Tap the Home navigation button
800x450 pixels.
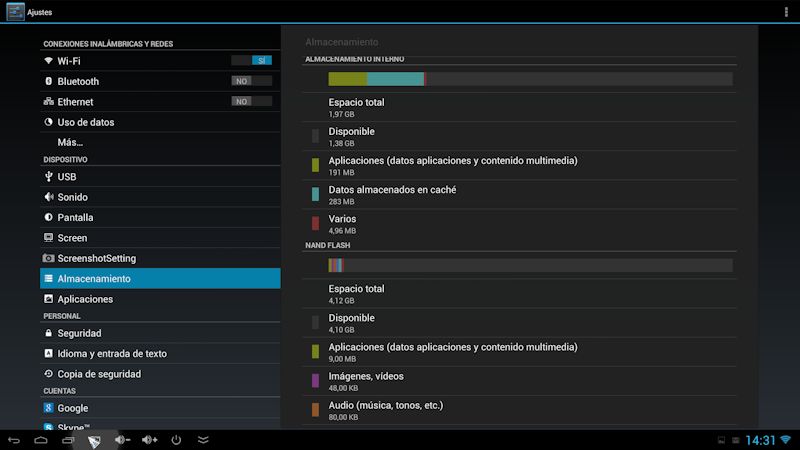pyautogui.click(x=41, y=440)
